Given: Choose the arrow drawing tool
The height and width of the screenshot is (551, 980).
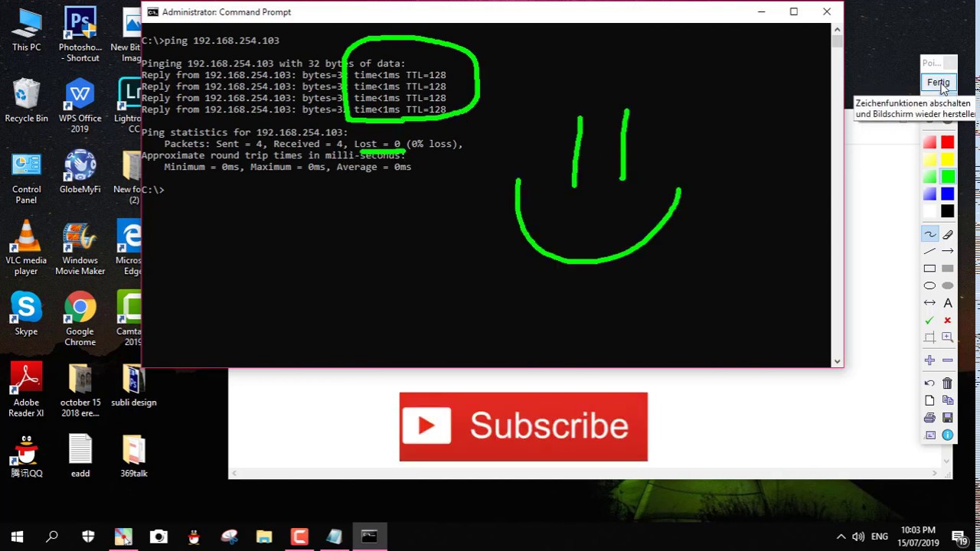Looking at the screenshot, I should pyautogui.click(x=948, y=250).
